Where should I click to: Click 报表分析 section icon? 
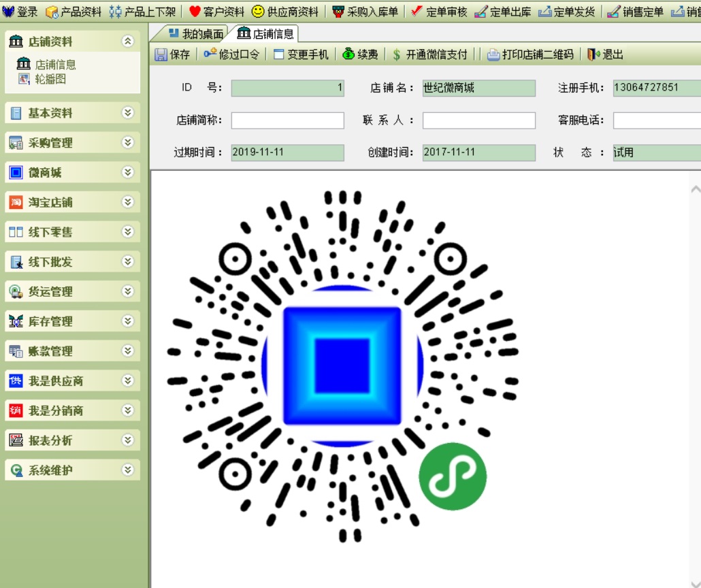[16, 440]
